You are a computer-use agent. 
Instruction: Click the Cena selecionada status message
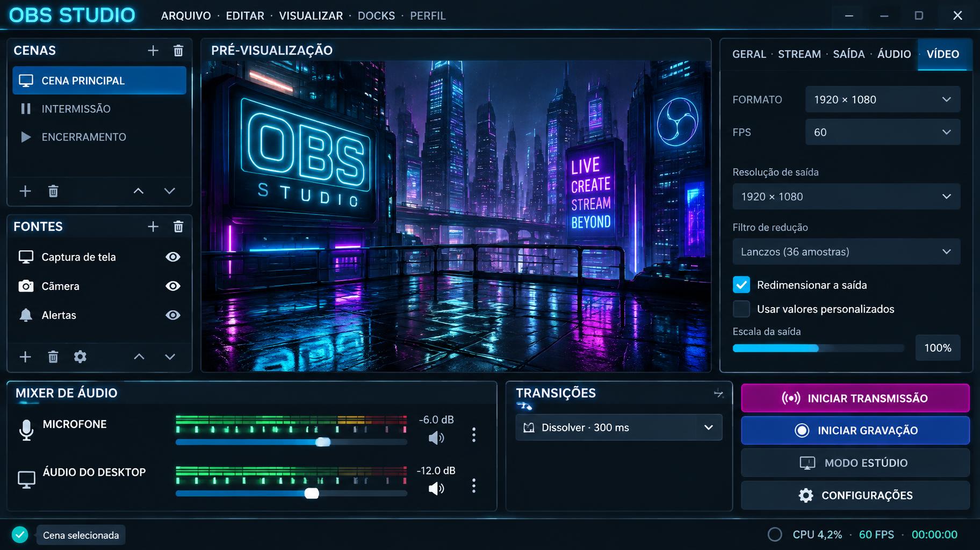point(81,535)
